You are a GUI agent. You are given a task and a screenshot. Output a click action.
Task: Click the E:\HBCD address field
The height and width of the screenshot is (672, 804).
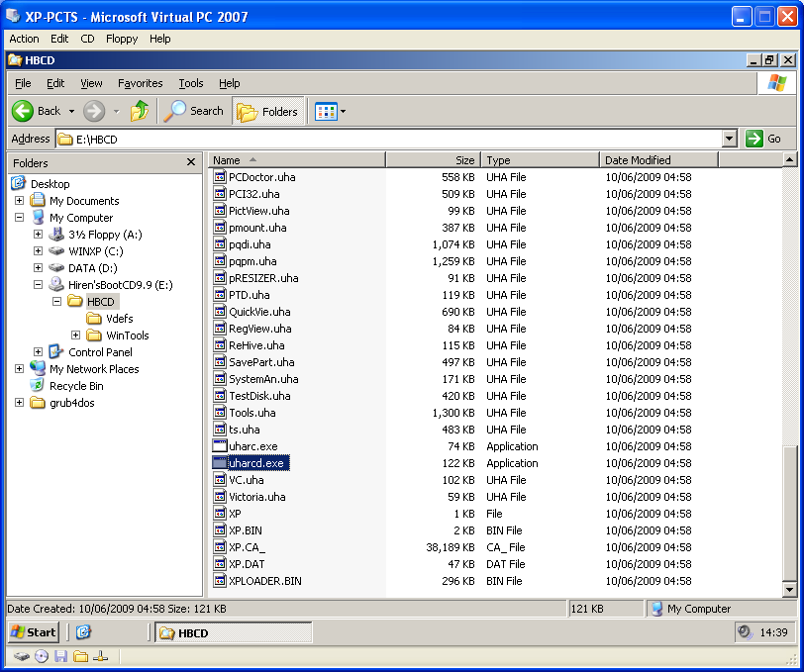coord(388,139)
